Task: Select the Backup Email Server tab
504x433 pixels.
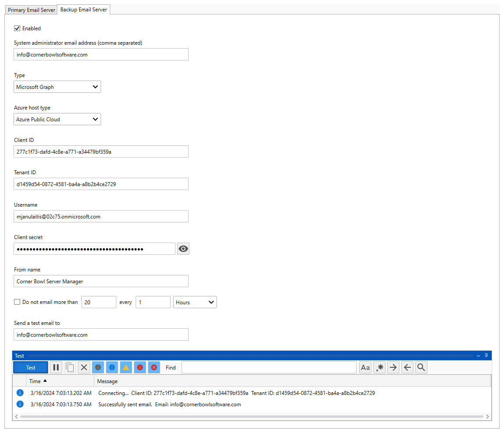Action: [84, 10]
